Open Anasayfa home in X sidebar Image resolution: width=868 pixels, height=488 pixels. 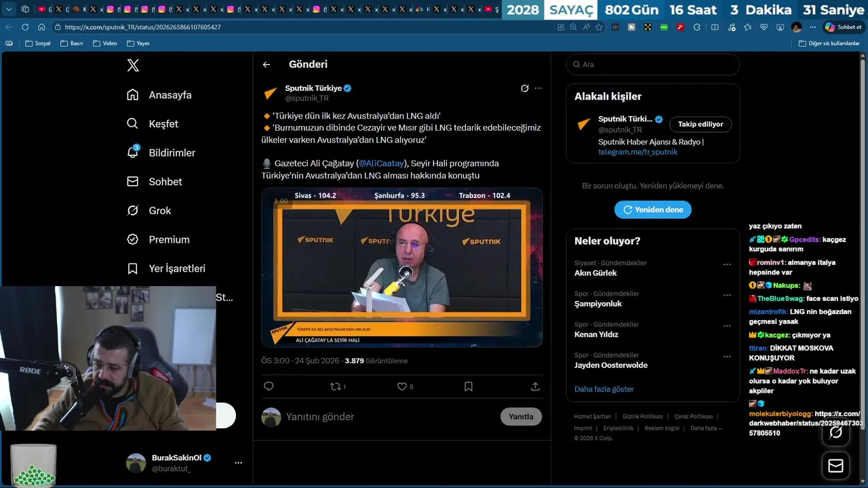pos(159,95)
